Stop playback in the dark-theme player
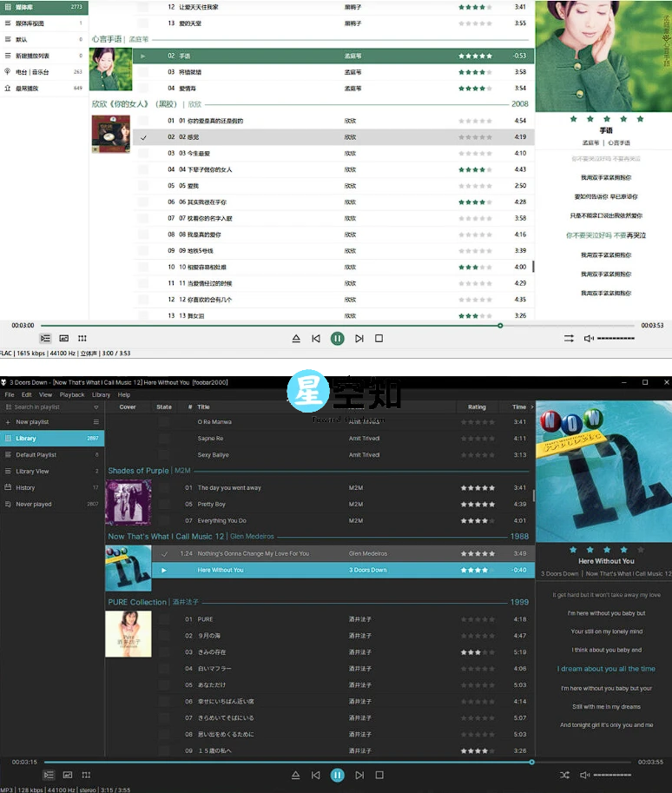 [379, 775]
